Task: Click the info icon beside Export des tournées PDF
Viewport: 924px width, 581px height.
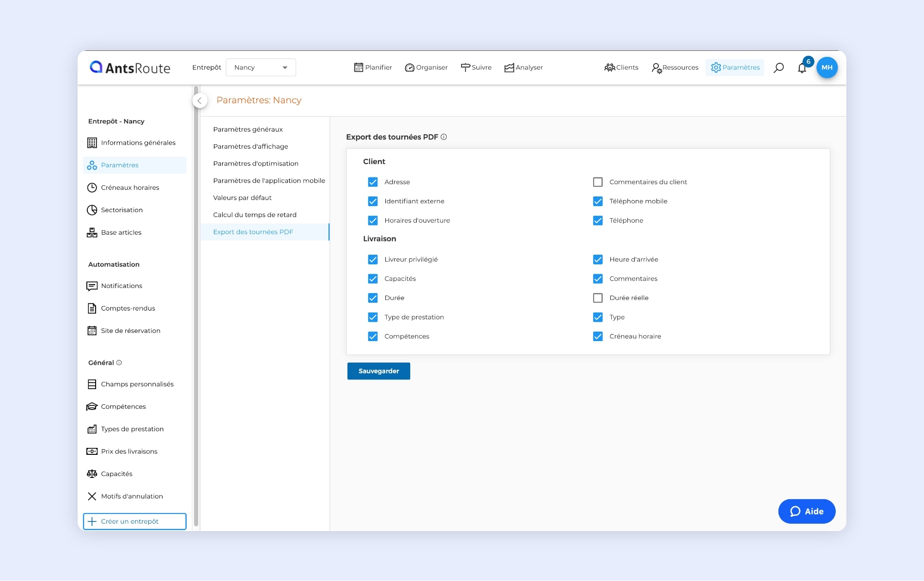Action: [444, 137]
